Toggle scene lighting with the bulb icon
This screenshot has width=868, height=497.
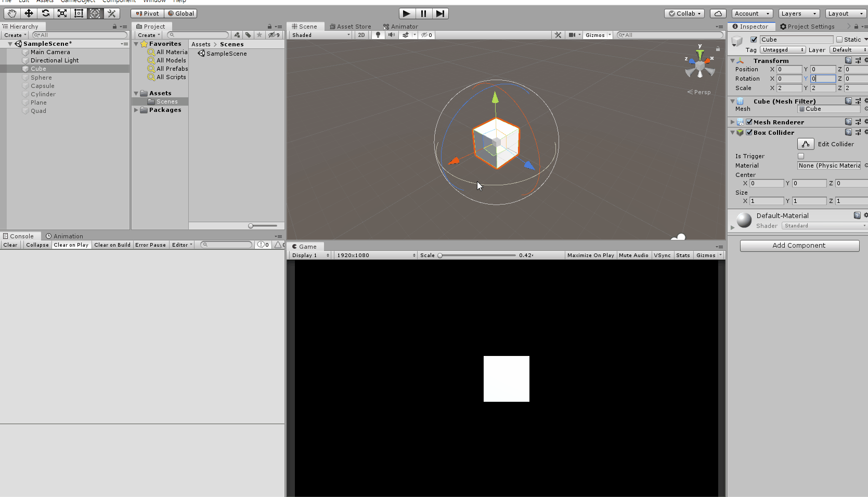pyautogui.click(x=378, y=35)
